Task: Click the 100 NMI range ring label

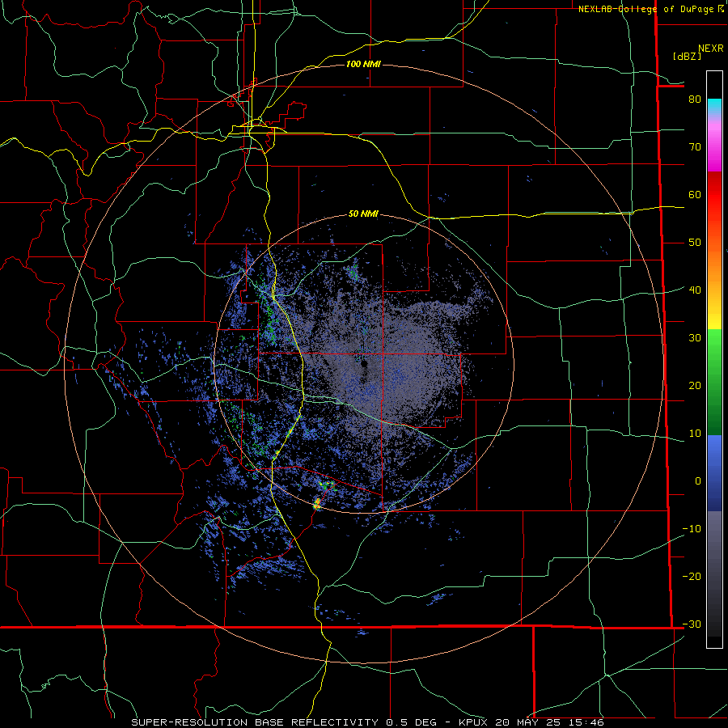Action: pos(363,64)
